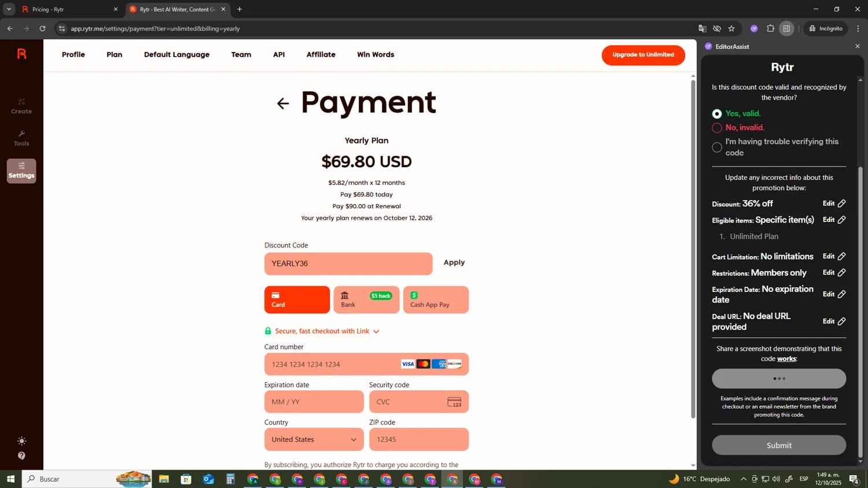Screen dimensions: 868x488
Task: Toggle the browser side panel icon
Action: (x=786, y=28)
